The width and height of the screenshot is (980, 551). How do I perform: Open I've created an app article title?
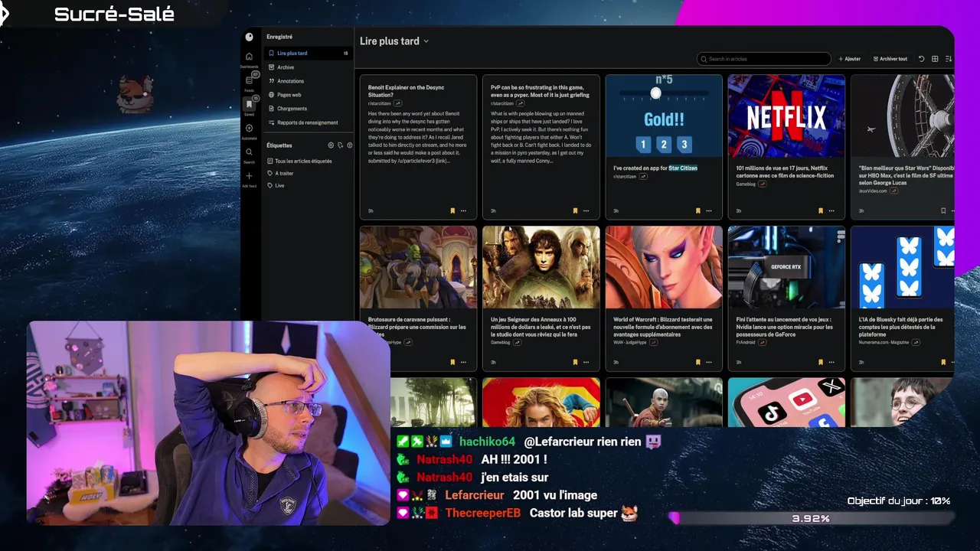click(655, 168)
